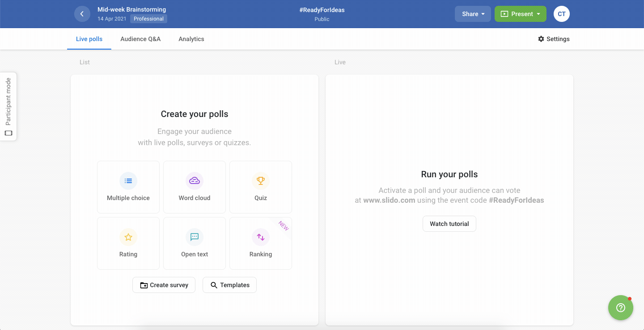This screenshot has height=330, width=644.
Task: Click the Create survey button
Action: (164, 285)
